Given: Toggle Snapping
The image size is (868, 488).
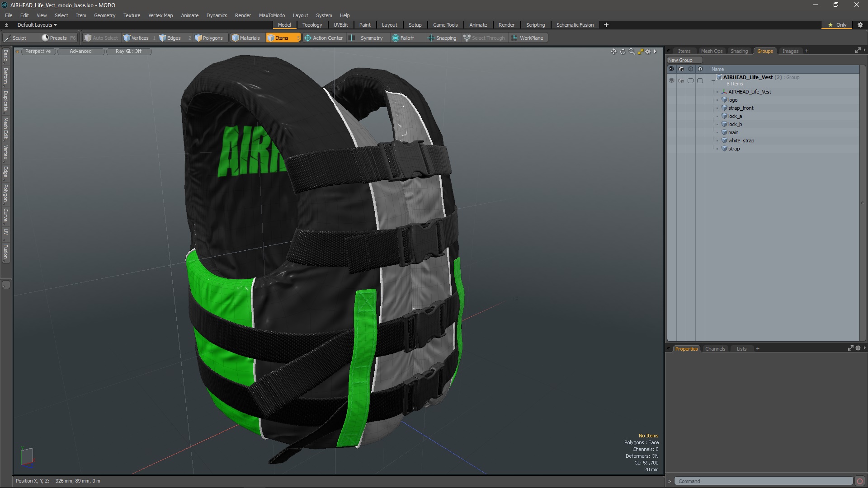Looking at the screenshot, I should 442,38.
